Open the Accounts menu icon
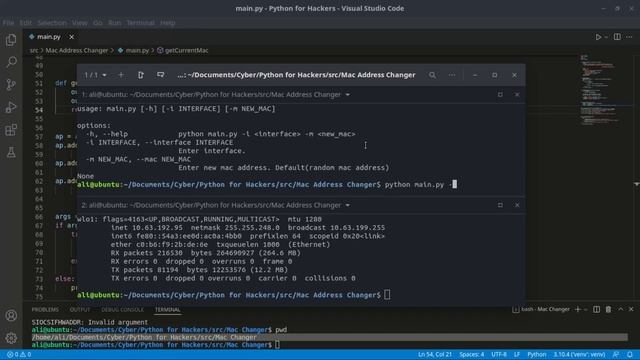Screen dimensions: 640x360 [x=11, y=316]
